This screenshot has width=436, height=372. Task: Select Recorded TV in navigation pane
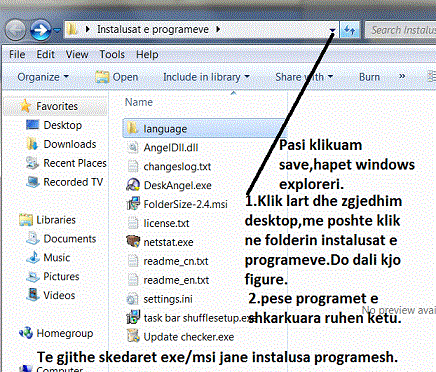click(x=73, y=182)
